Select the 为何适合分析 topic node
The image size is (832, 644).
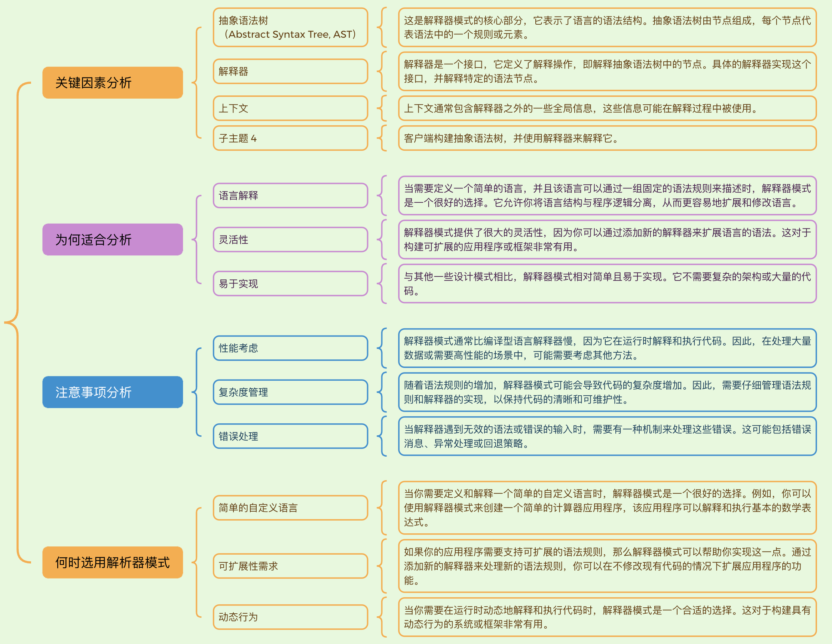pos(112,240)
